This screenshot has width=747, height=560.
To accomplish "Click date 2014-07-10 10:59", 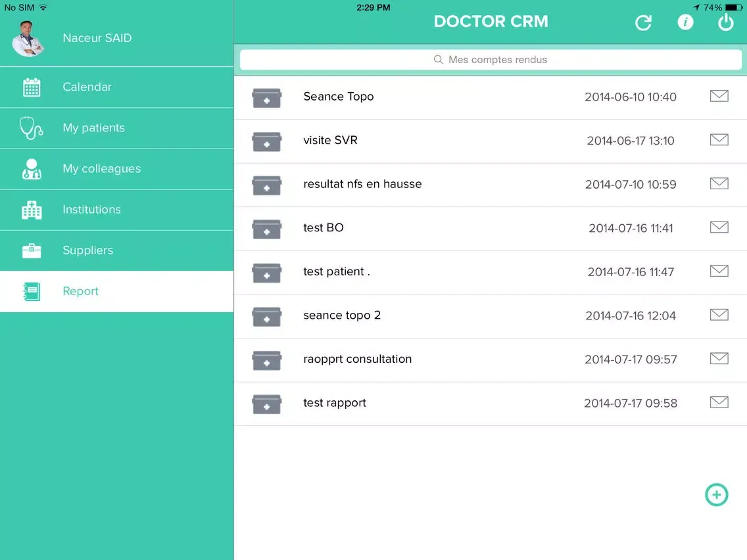I will click(630, 184).
